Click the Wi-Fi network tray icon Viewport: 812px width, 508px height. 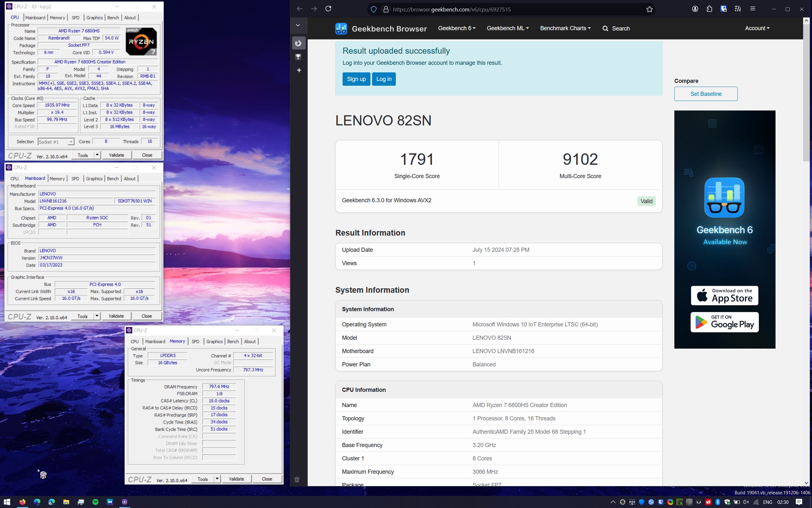point(756,502)
